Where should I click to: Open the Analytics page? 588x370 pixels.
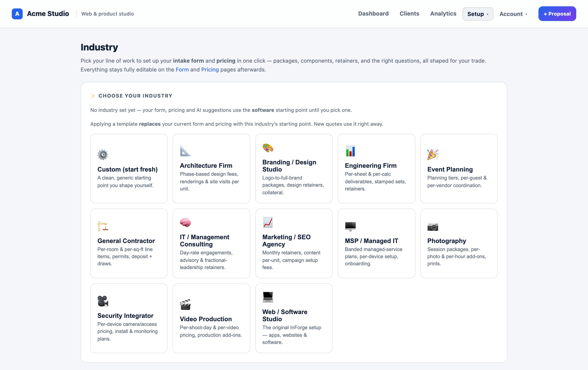[443, 14]
